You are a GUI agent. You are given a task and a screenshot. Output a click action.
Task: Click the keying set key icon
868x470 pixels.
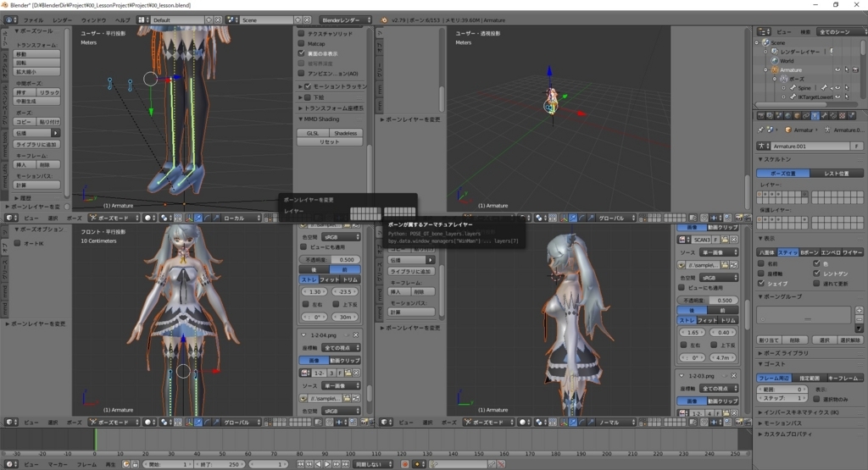click(435, 464)
